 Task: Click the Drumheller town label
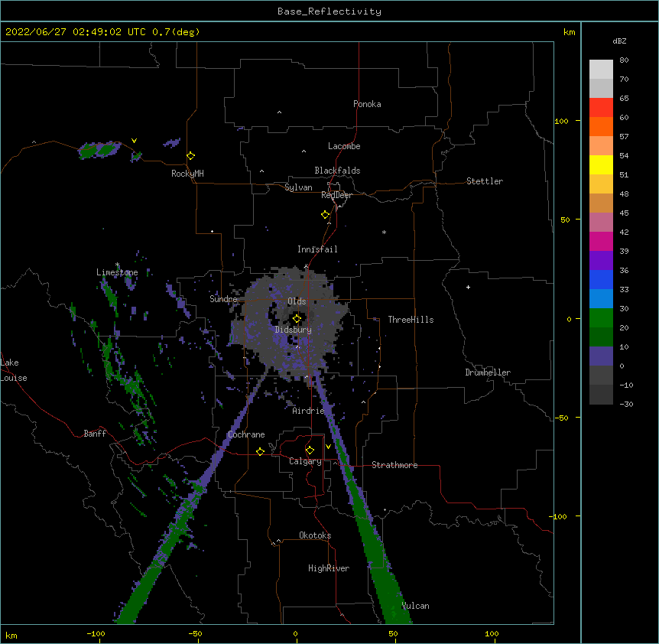[x=488, y=372]
